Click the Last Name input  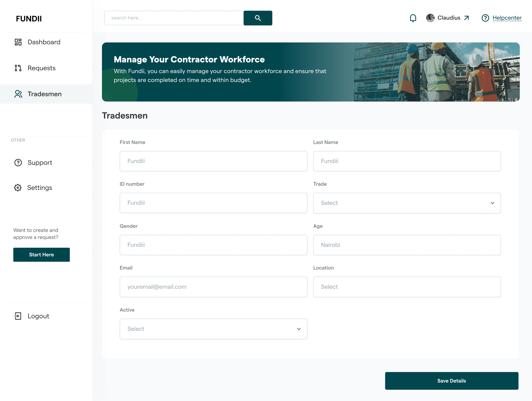coord(407,161)
